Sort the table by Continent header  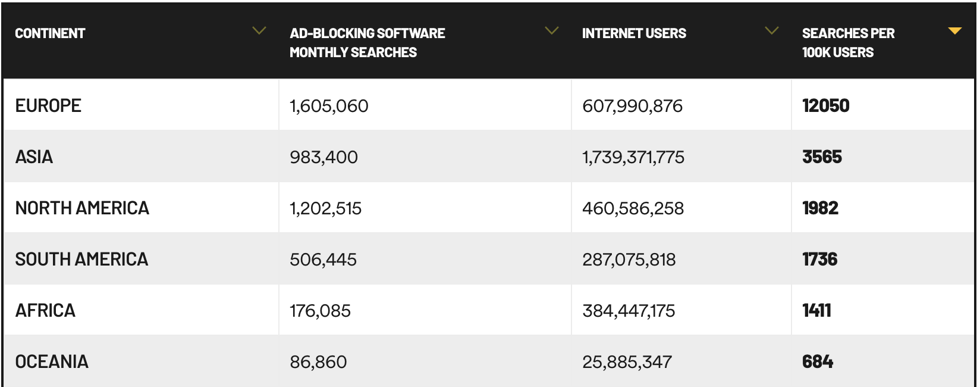(x=50, y=33)
